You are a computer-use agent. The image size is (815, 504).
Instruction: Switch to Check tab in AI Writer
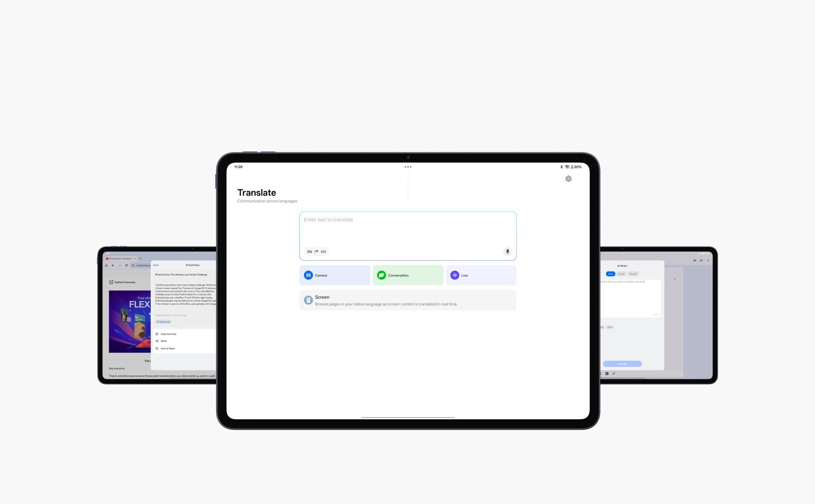(x=621, y=274)
